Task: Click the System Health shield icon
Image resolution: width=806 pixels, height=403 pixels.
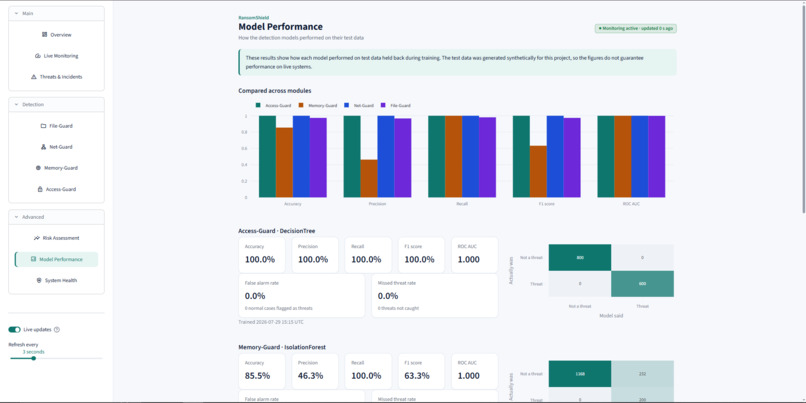Action: 39,281
